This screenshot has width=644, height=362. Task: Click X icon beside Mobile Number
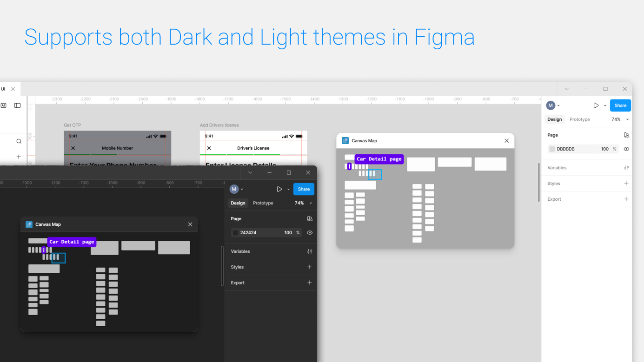click(73, 148)
